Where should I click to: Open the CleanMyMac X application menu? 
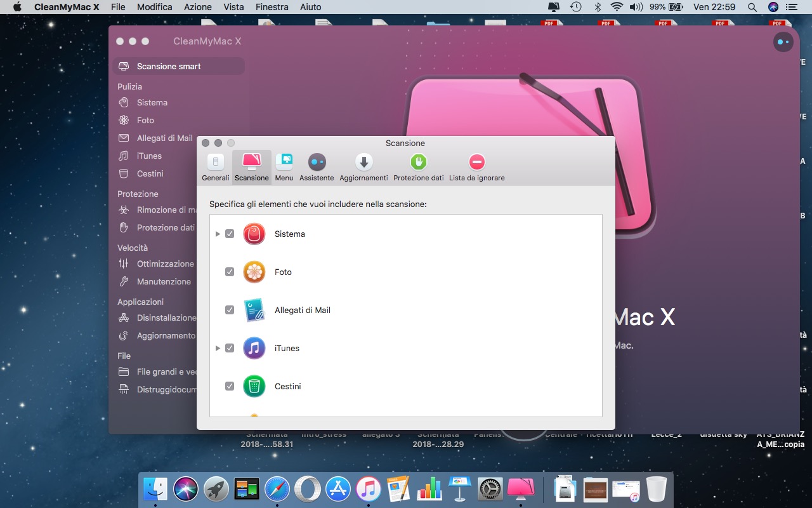[67, 7]
